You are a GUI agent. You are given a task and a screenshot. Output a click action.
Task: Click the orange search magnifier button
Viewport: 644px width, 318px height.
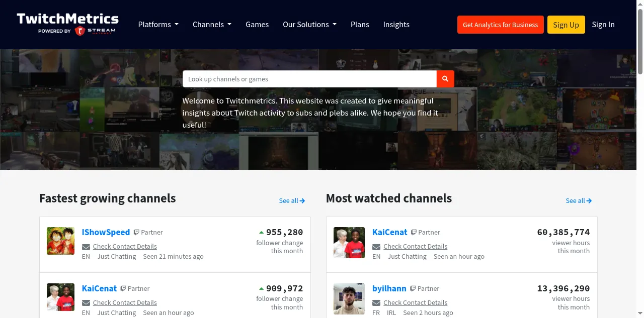pos(445,79)
